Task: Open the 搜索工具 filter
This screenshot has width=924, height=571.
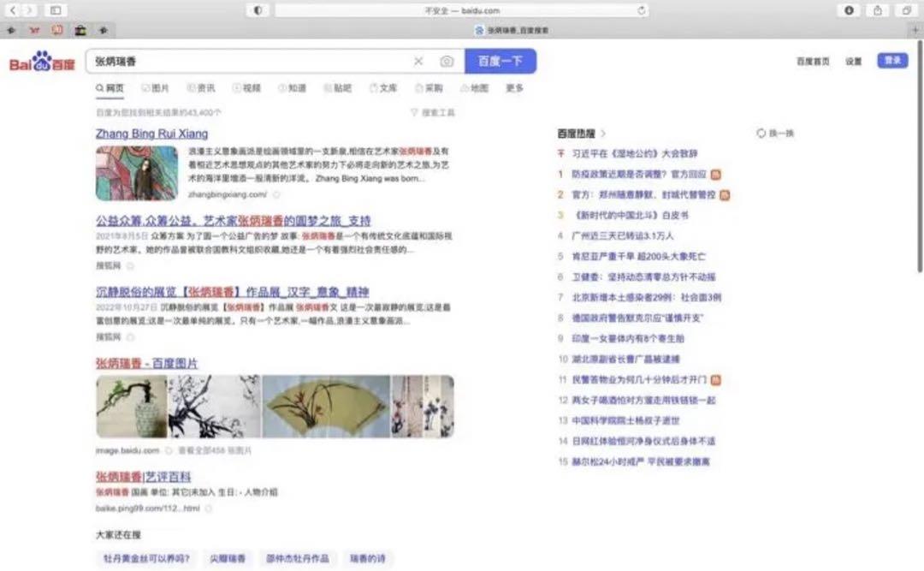Action: click(433, 112)
